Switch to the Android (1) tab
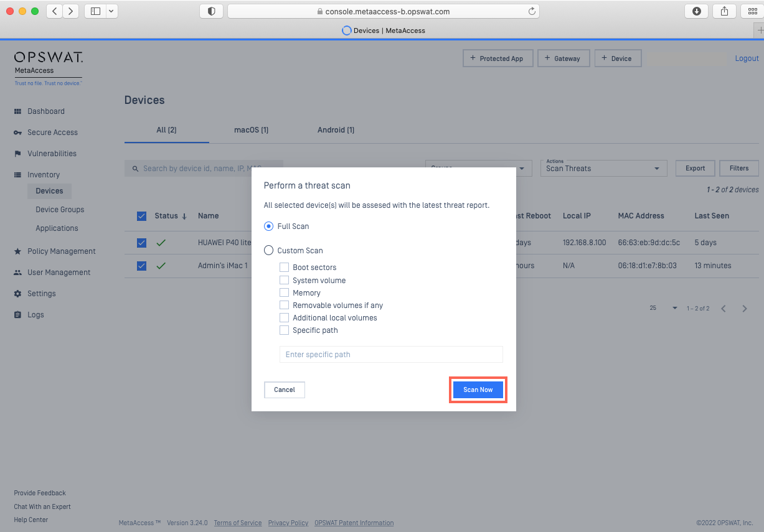This screenshot has height=532, width=764. click(336, 130)
